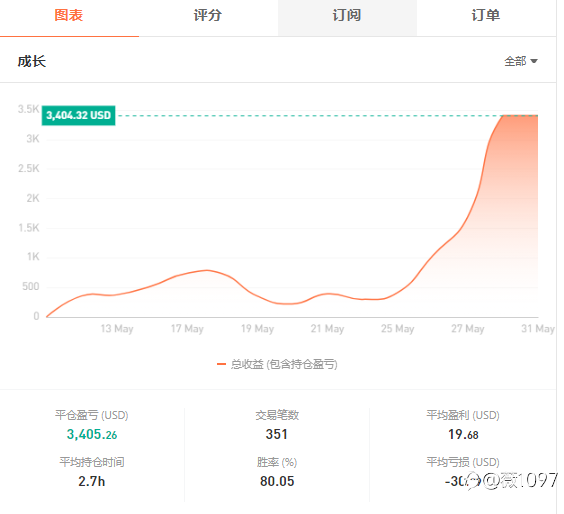Click the 17 May axis label
This screenshot has height=514, width=564.
(187, 328)
